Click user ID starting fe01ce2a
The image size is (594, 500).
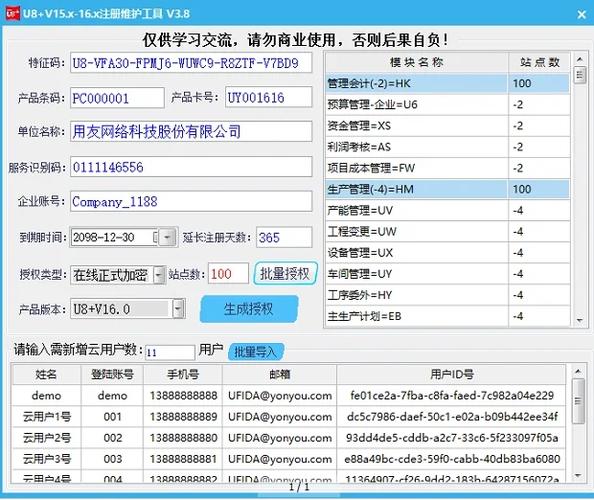452,395
